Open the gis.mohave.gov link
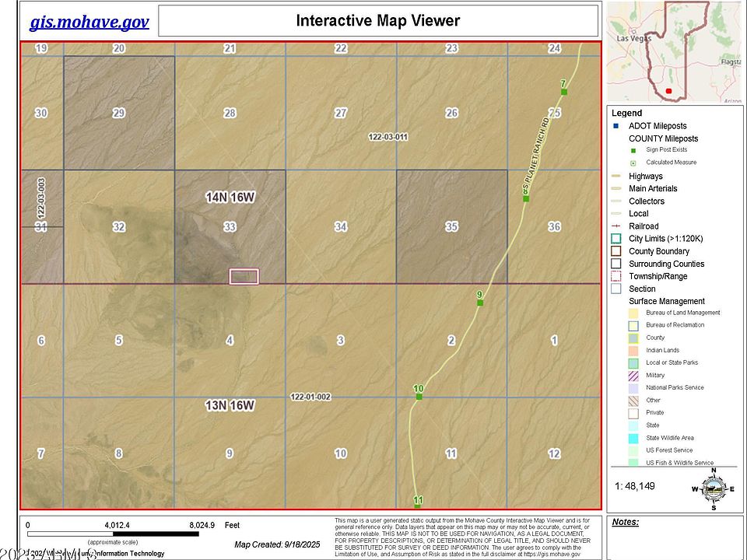Screen dimensions: 747x560 pos(89,22)
